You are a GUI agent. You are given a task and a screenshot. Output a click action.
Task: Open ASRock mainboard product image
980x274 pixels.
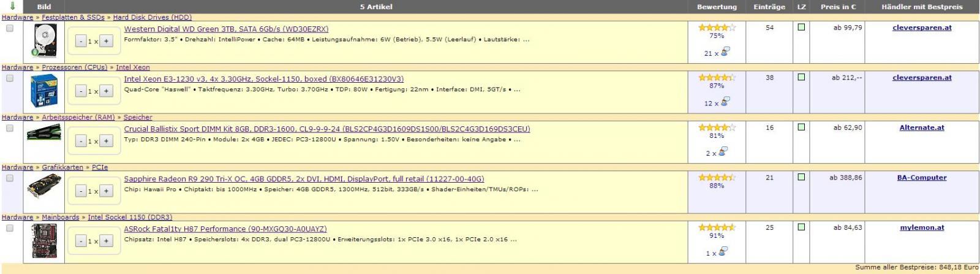[x=44, y=241]
